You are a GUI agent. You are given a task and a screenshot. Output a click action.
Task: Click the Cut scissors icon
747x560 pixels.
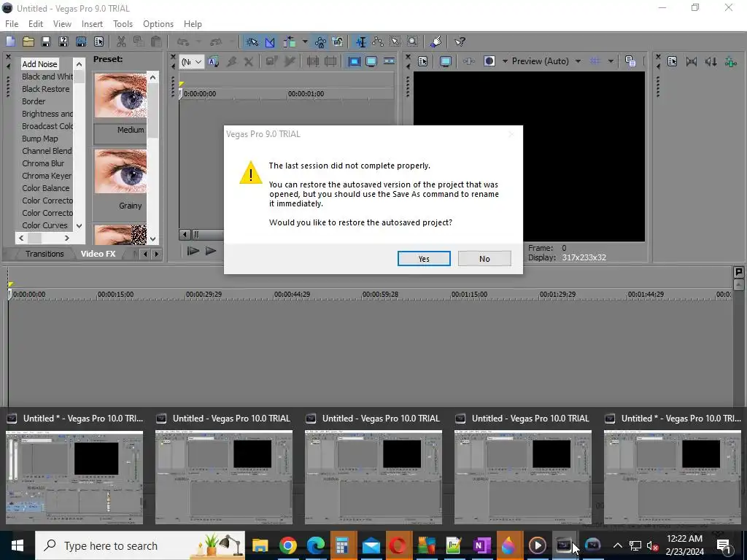pyautogui.click(x=121, y=42)
